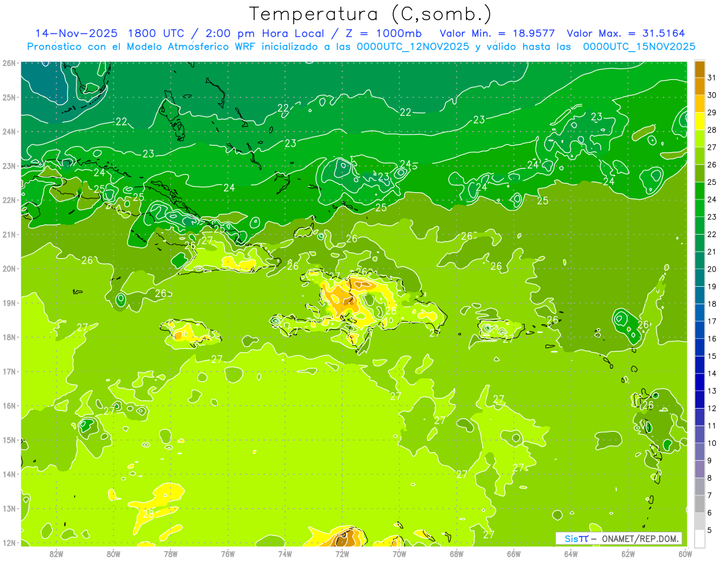Click the gray colorbar segment between 6 and 7
Image resolution: width=728 pixels, height=562 pixels.
pos(699,504)
